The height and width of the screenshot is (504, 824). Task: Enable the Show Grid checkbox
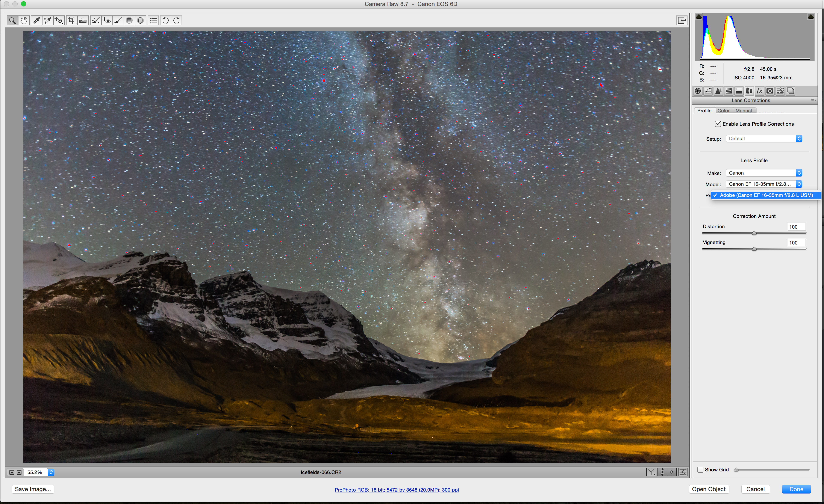pos(700,469)
